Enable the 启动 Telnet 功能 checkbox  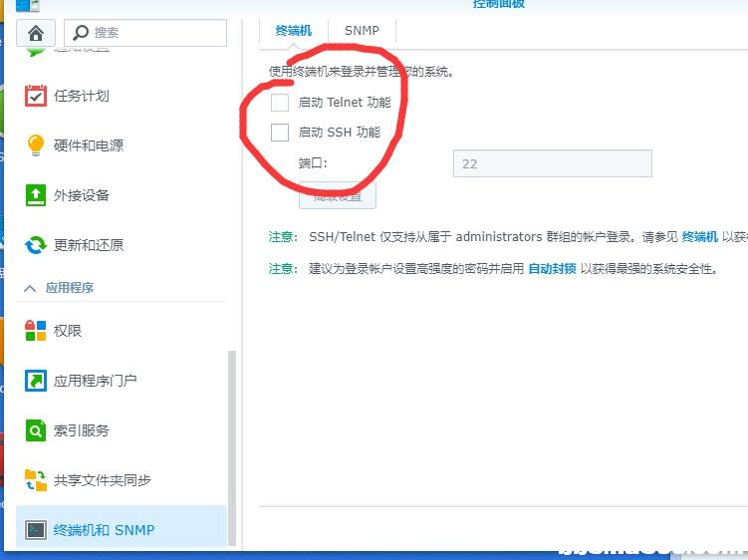coord(280,103)
